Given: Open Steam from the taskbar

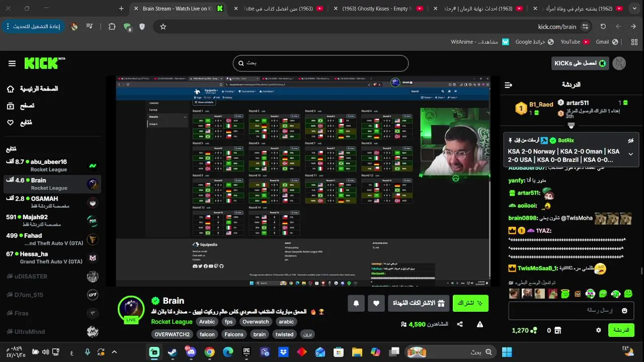Looking at the screenshot, I should [x=172, y=352].
